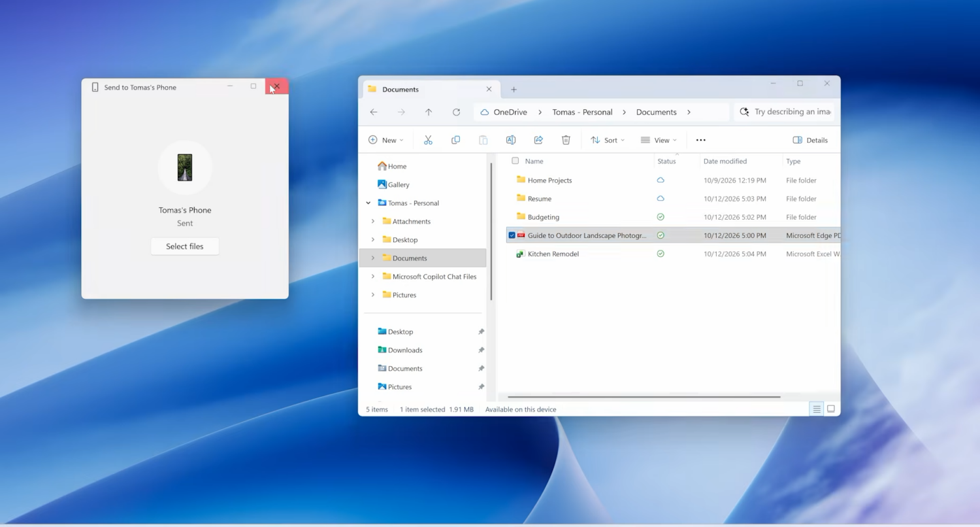This screenshot has width=980, height=527.
Task: Click the Guide to Outdoor Landscape PDF name
Action: point(587,235)
